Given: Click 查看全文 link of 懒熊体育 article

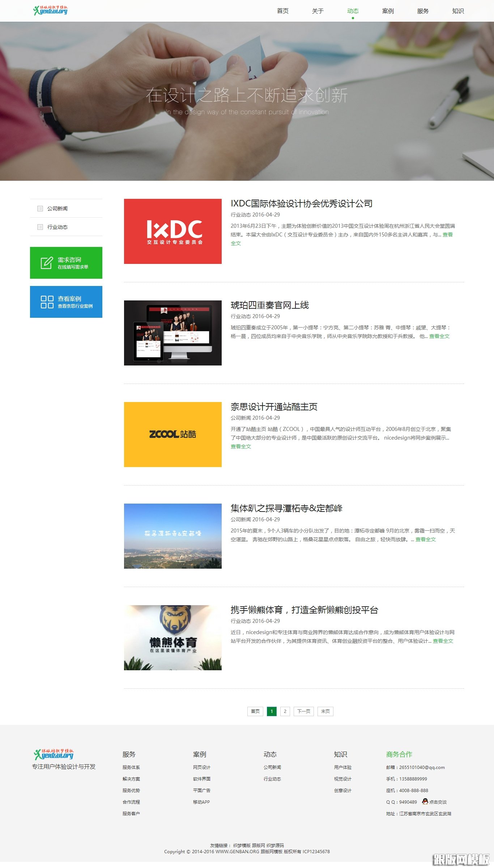Looking at the screenshot, I should pos(443,641).
